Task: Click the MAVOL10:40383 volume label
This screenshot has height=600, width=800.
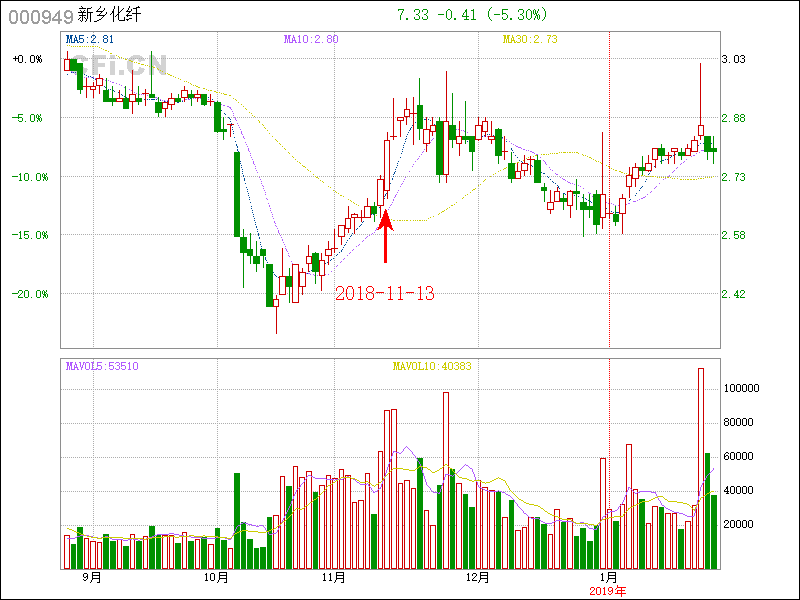Action: click(x=432, y=367)
